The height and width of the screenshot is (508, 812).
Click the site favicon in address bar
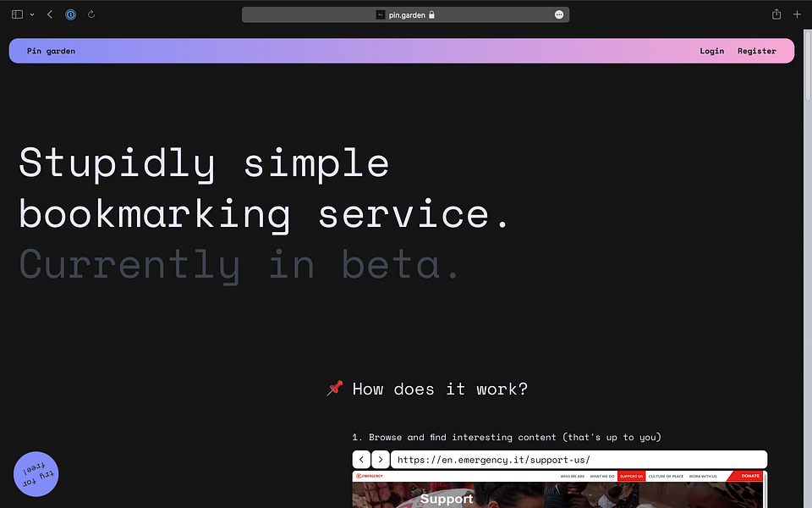point(380,14)
